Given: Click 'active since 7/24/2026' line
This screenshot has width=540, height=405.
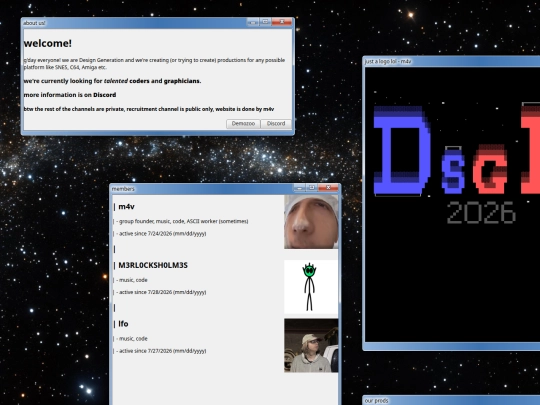Looking at the screenshot, I should pyautogui.click(x=161, y=233).
